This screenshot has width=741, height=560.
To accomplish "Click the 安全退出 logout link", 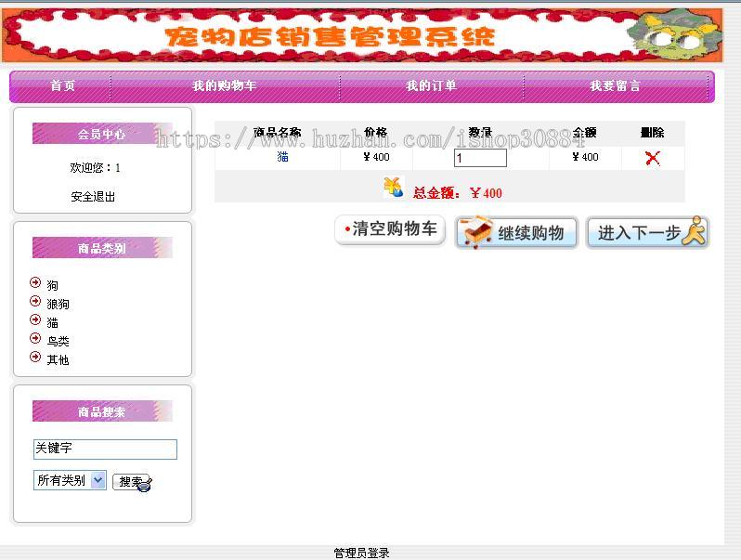I will coord(93,197).
